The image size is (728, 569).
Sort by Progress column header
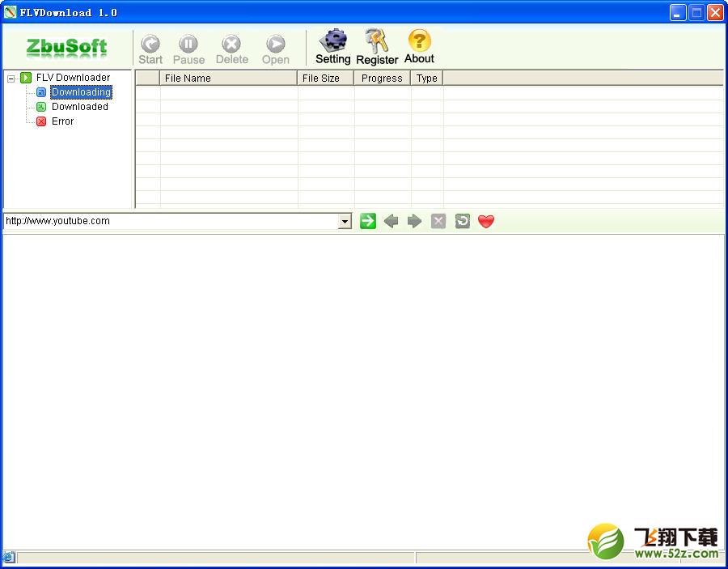(382, 78)
